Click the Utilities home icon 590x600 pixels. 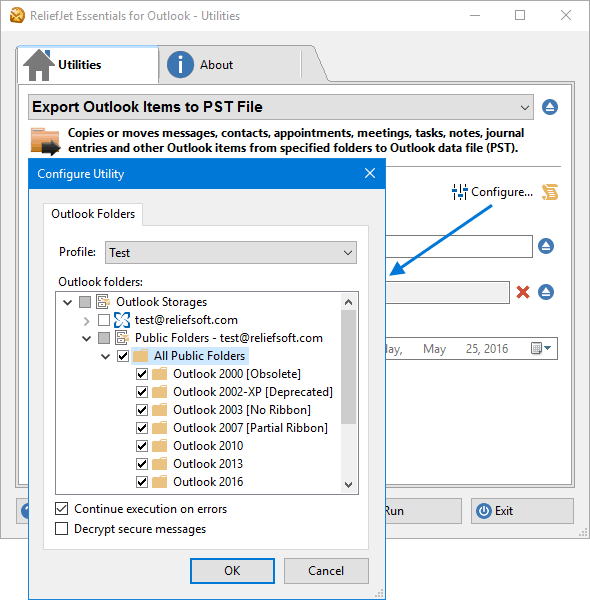tap(38, 65)
